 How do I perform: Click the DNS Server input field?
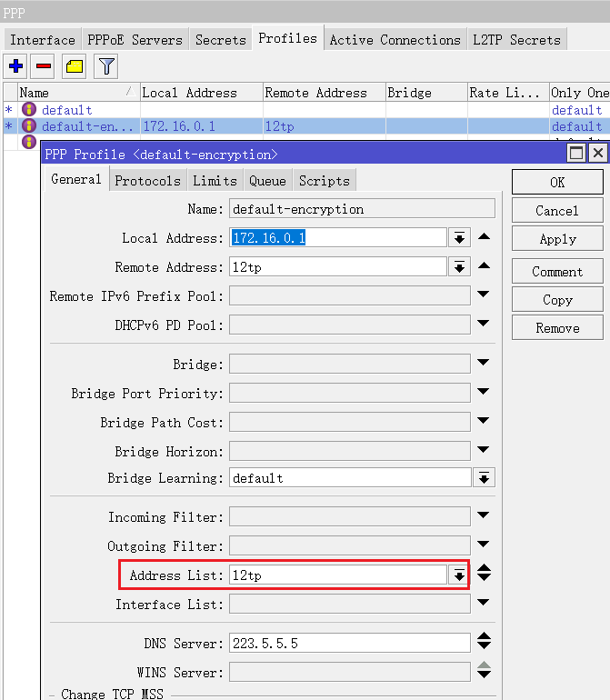(349, 644)
